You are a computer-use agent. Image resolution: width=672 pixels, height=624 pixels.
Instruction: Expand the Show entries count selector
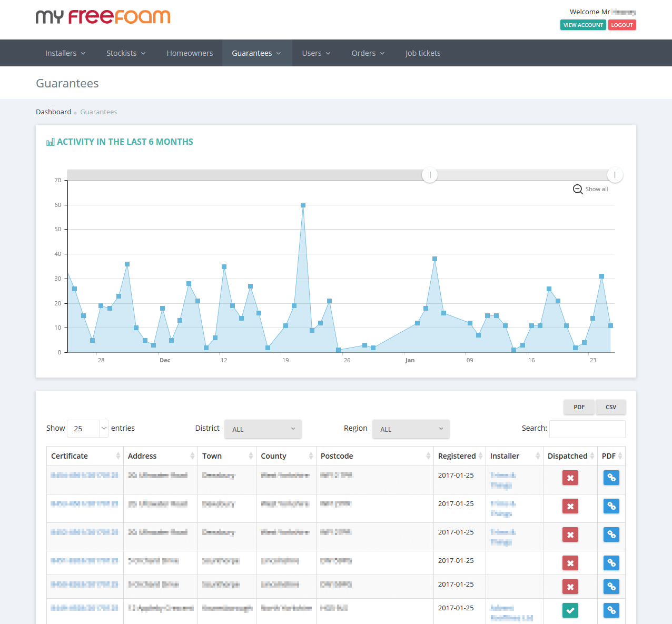tap(88, 429)
